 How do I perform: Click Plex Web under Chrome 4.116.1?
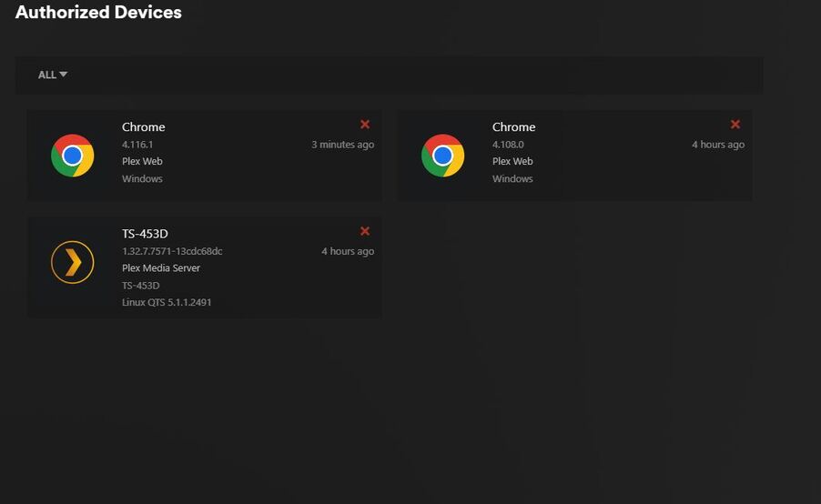142,161
